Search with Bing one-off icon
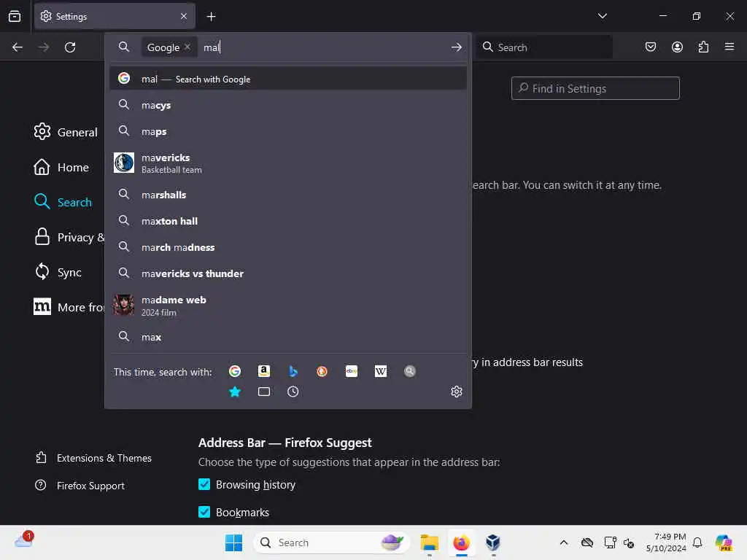This screenshot has width=747, height=560. (293, 371)
